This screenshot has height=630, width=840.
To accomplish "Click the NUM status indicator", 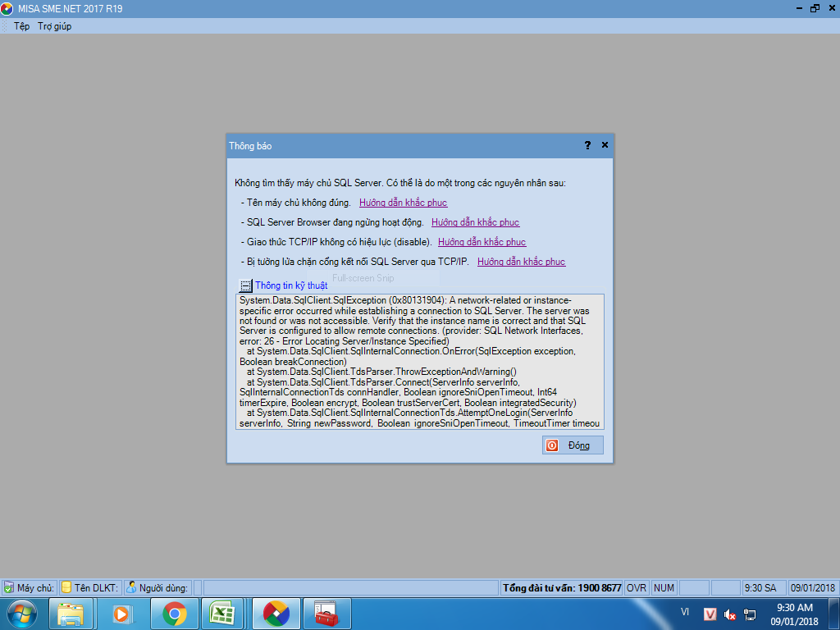I will [x=664, y=587].
